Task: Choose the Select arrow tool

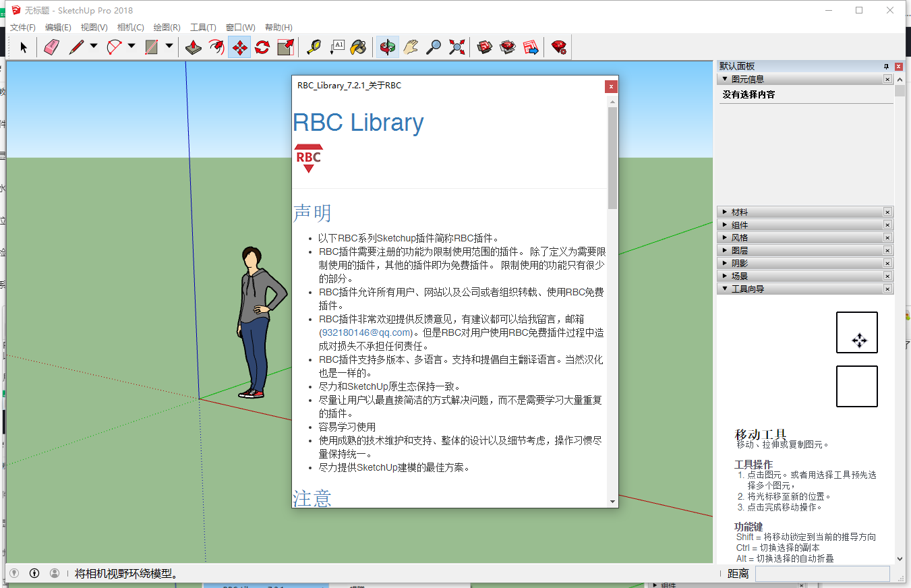Action: click(24, 47)
